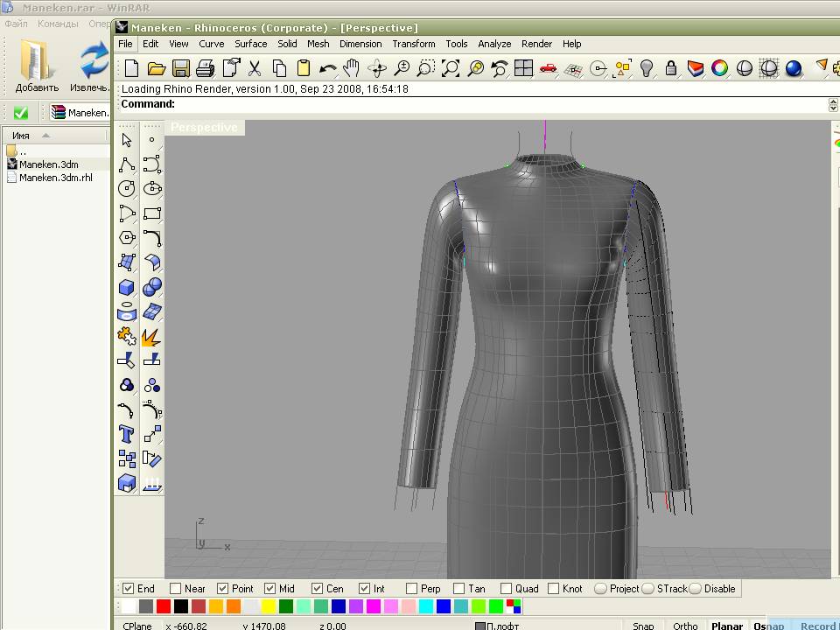Viewport: 840px width, 630px height.
Task: Enable the Perp osnap checkbox
Action: click(412, 589)
